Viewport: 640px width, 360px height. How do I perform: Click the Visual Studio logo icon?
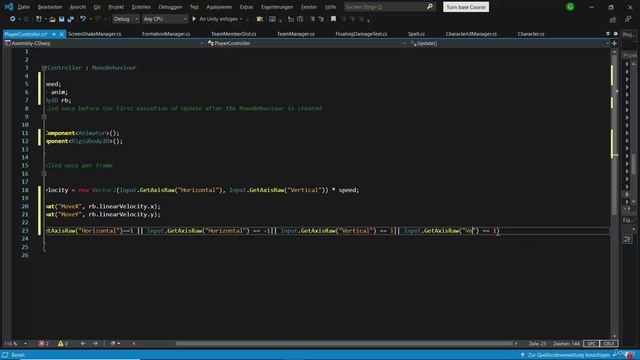pos(9,7)
